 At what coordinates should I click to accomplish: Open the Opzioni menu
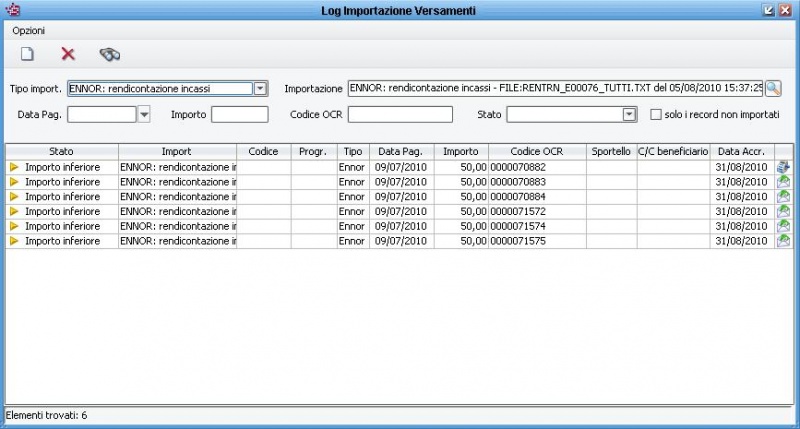[x=28, y=31]
